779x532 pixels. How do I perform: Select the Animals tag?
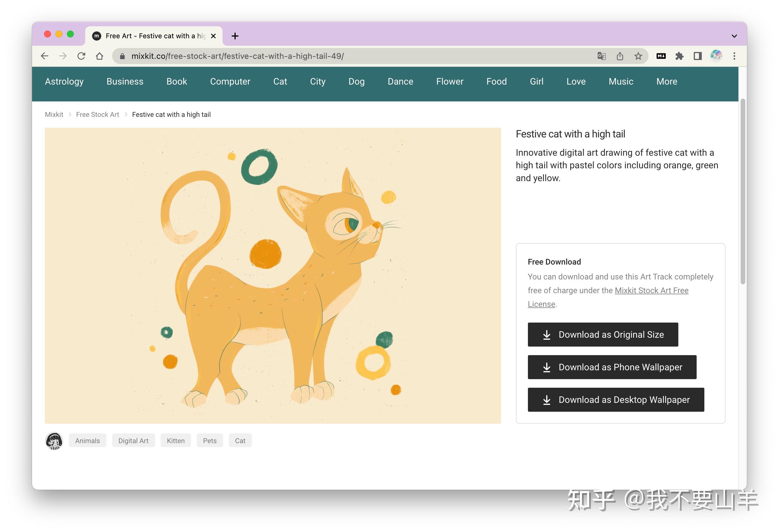click(x=88, y=441)
